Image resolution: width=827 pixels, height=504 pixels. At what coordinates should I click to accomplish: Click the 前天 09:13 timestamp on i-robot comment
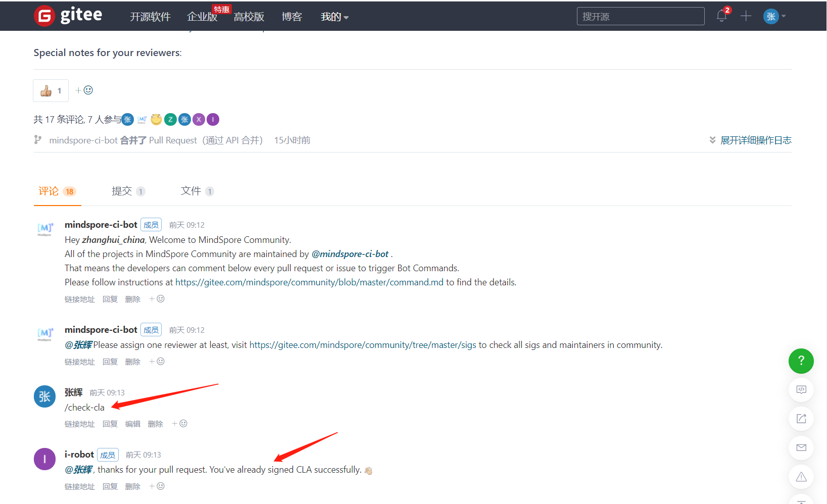(143, 455)
